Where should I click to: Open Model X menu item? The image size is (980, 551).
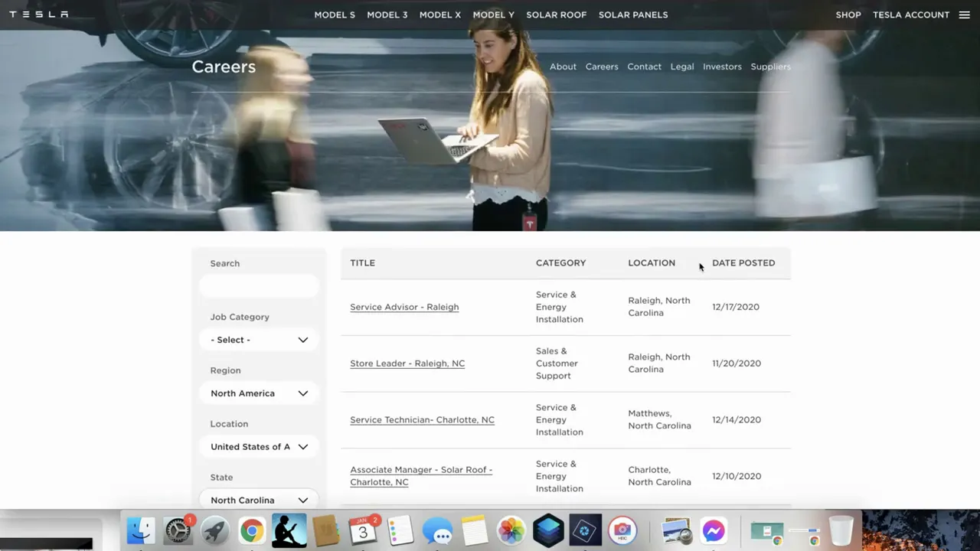(x=440, y=15)
